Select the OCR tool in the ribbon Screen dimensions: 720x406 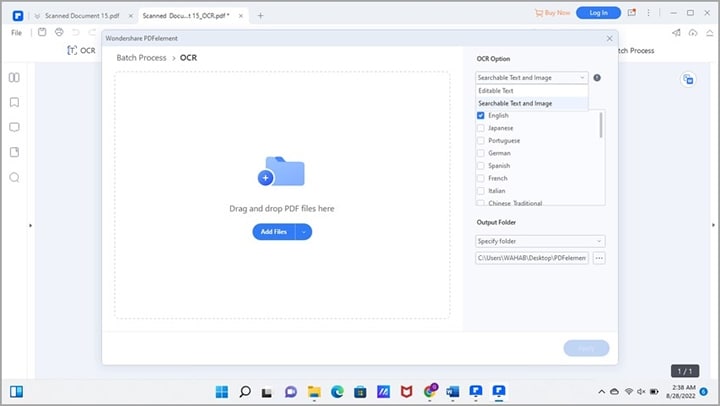pyautogui.click(x=81, y=51)
